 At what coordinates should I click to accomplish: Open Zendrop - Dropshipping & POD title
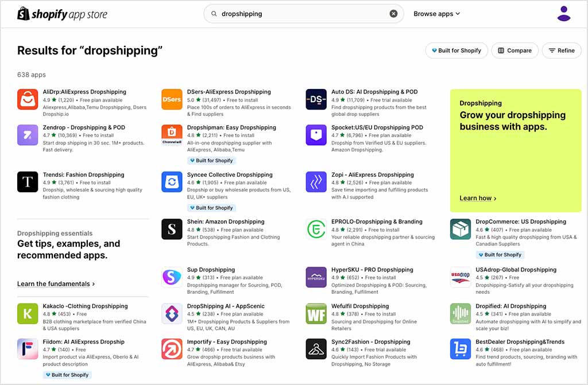pyautogui.click(x=84, y=127)
